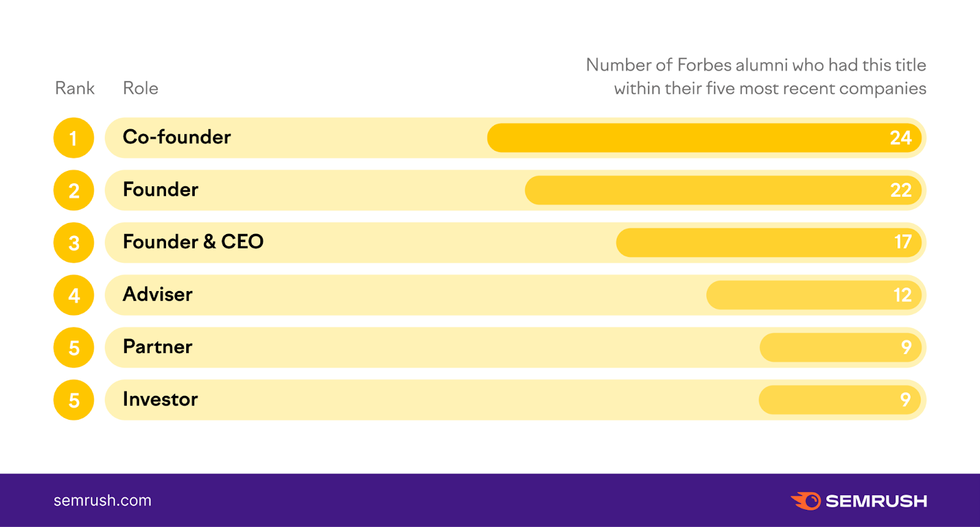Click the Semrush flame logo icon
The width and height of the screenshot is (980, 527).
point(807,501)
